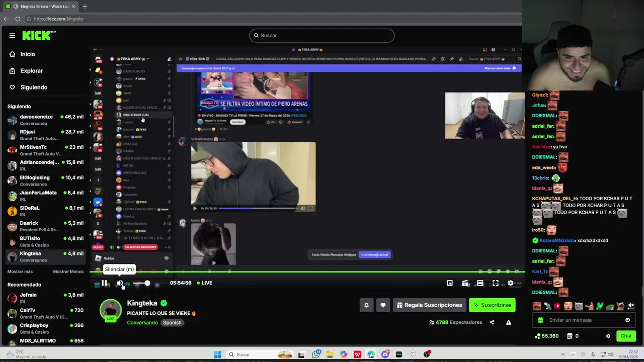Open BUTIsito channel in sidebar
644x362 pixels.
click(45, 241)
